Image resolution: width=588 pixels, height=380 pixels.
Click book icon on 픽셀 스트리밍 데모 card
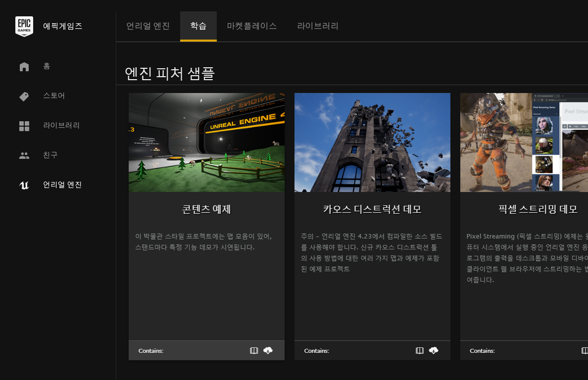pos(585,350)
